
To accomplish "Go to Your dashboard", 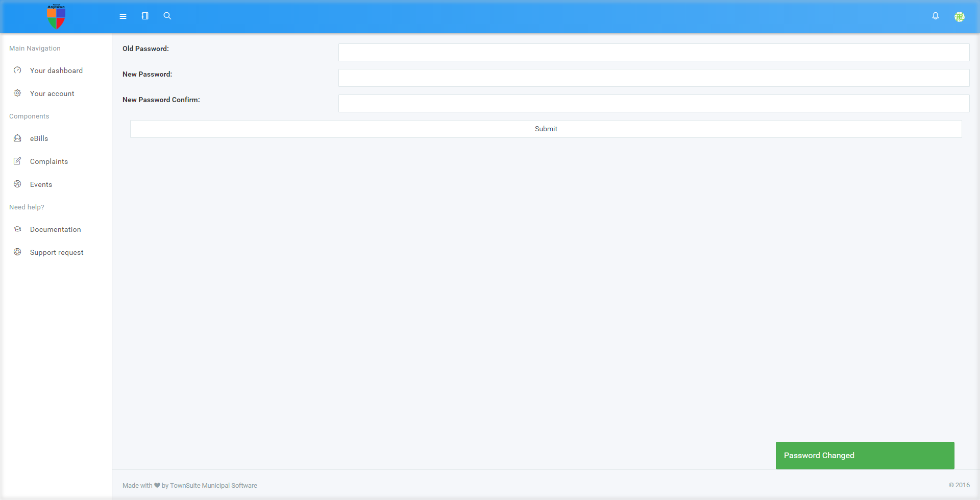I will click(x=56, y=70).
